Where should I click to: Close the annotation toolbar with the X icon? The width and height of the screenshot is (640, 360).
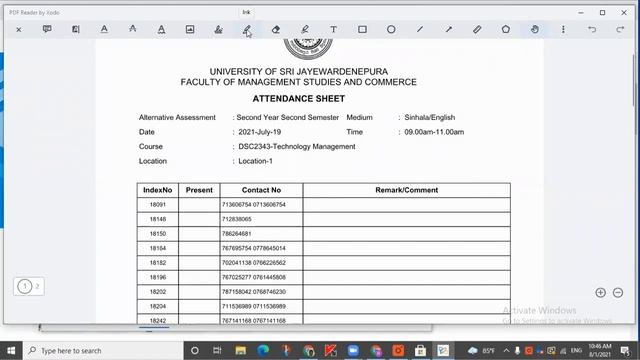pyautogui.click(x=19, y=29)
